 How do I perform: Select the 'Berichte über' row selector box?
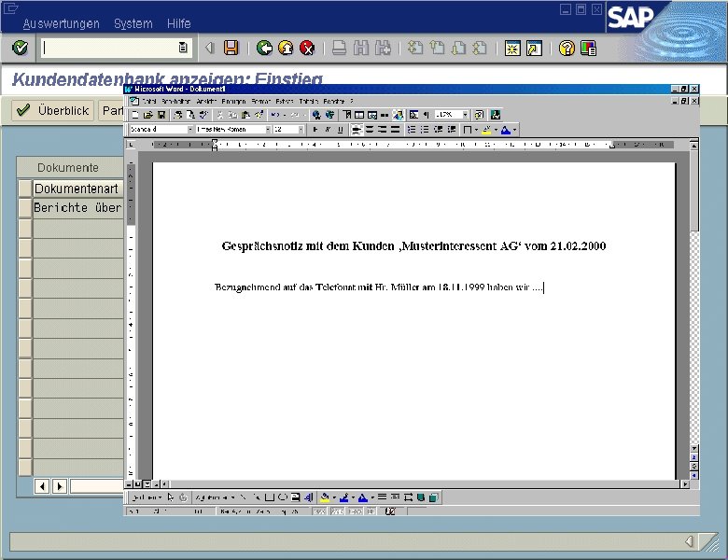point(25,207)
